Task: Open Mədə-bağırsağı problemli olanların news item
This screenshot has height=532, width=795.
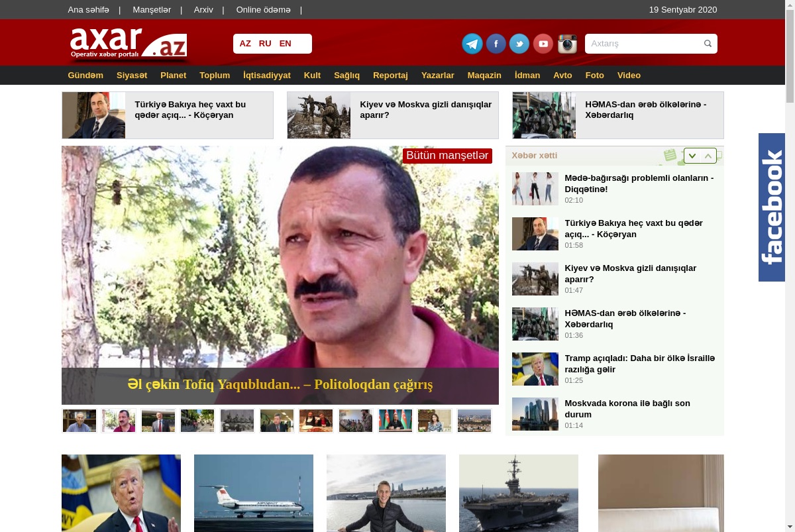Action: point(639,184)
